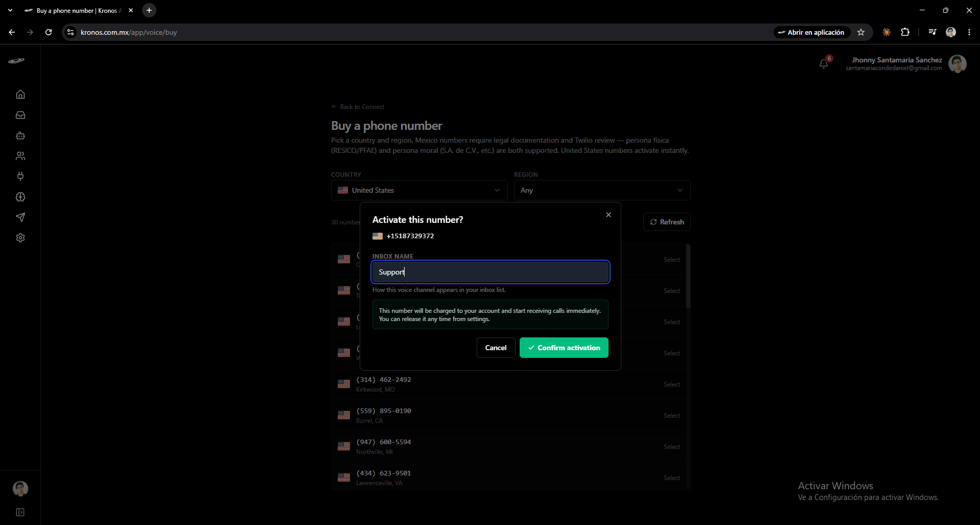Select the (434) 623-9501 number
The image size is (980, 525).
tap(672, 478)
